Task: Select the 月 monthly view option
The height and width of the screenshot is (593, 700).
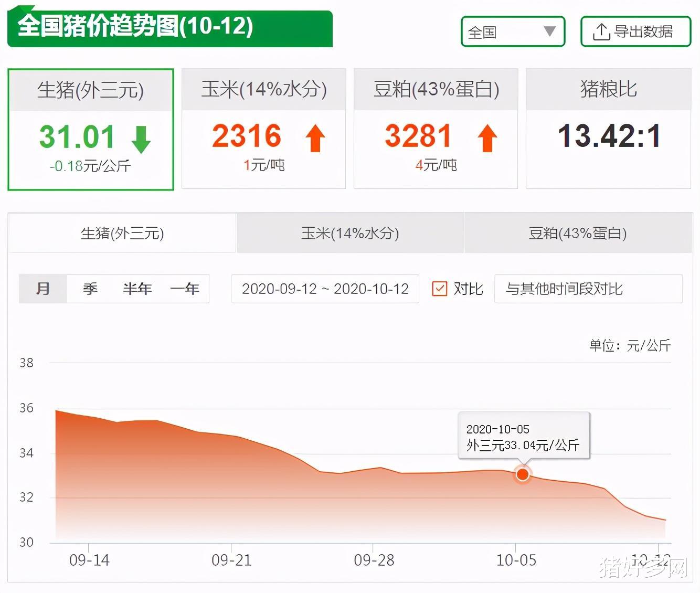Action: click(43, 289)
